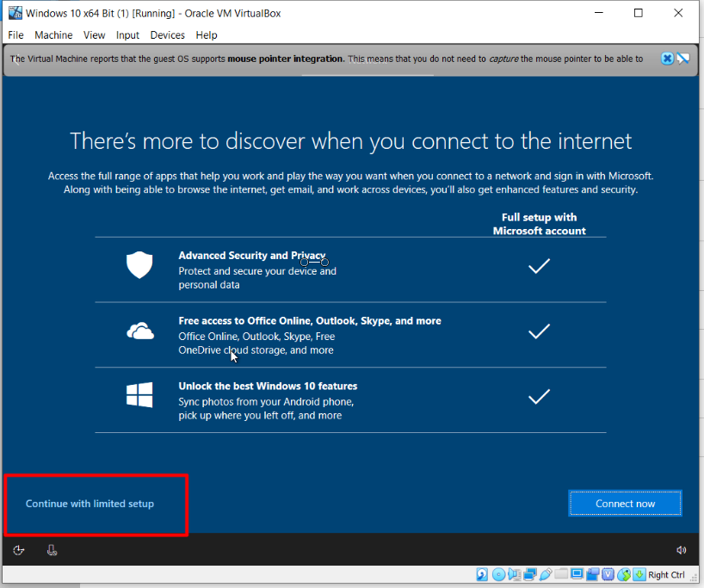Open the audio status indicator

pos(514,574)
